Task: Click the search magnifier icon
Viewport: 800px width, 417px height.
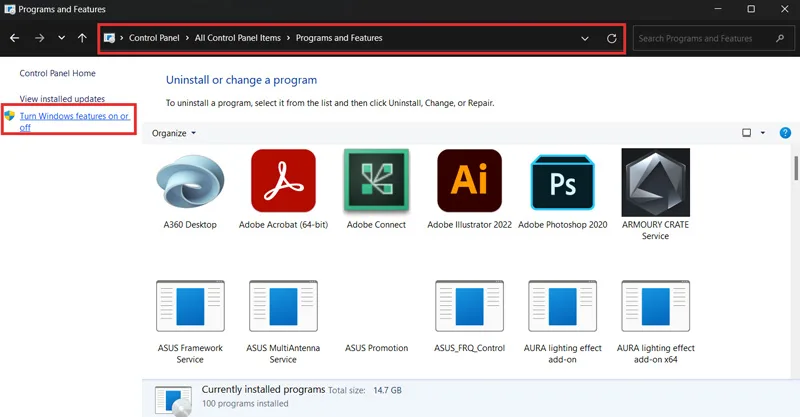Action: click(780, 38)
